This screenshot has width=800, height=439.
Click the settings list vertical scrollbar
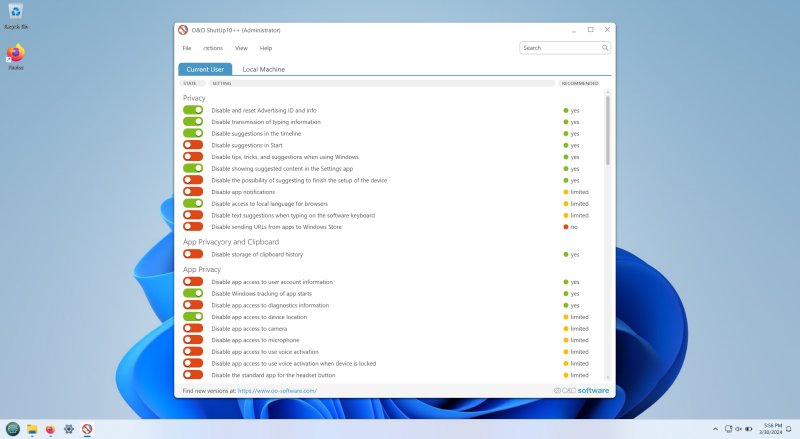tap(607, 131)
